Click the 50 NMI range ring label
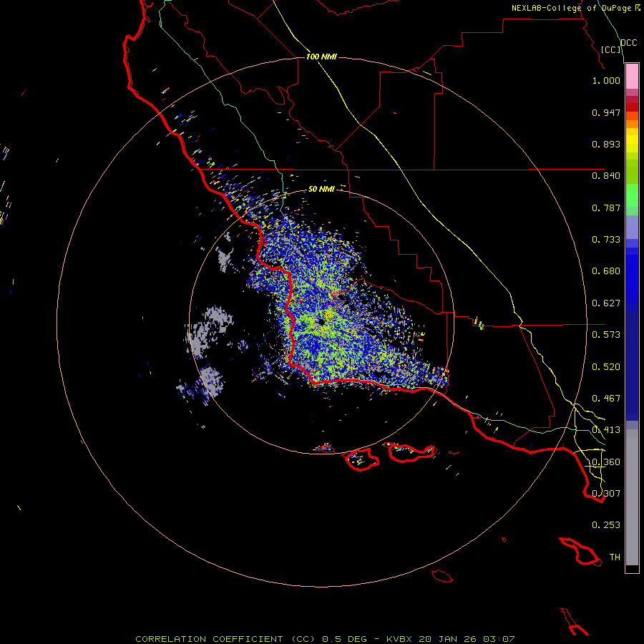 coord(321,190)
